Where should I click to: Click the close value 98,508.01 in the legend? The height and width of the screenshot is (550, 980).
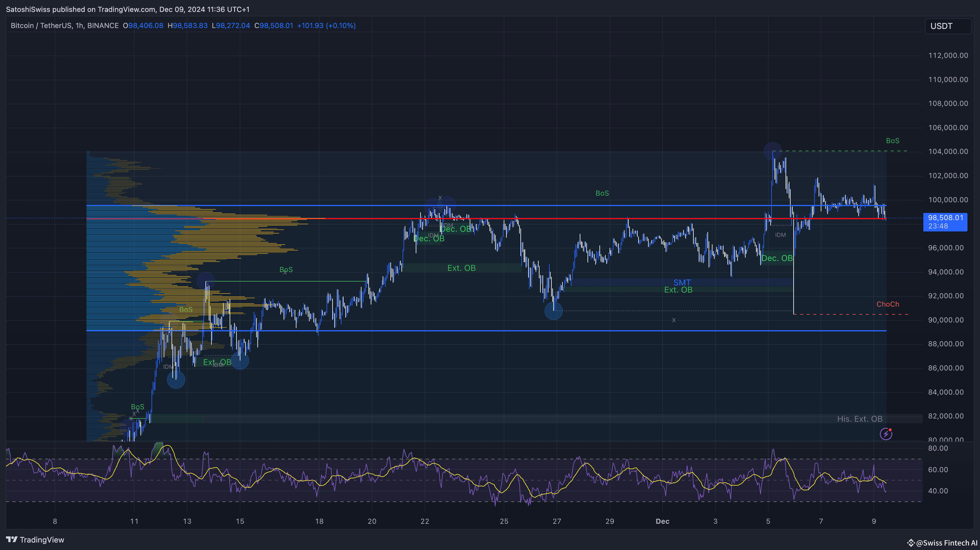pyautogui.click(x=276, y=25)
